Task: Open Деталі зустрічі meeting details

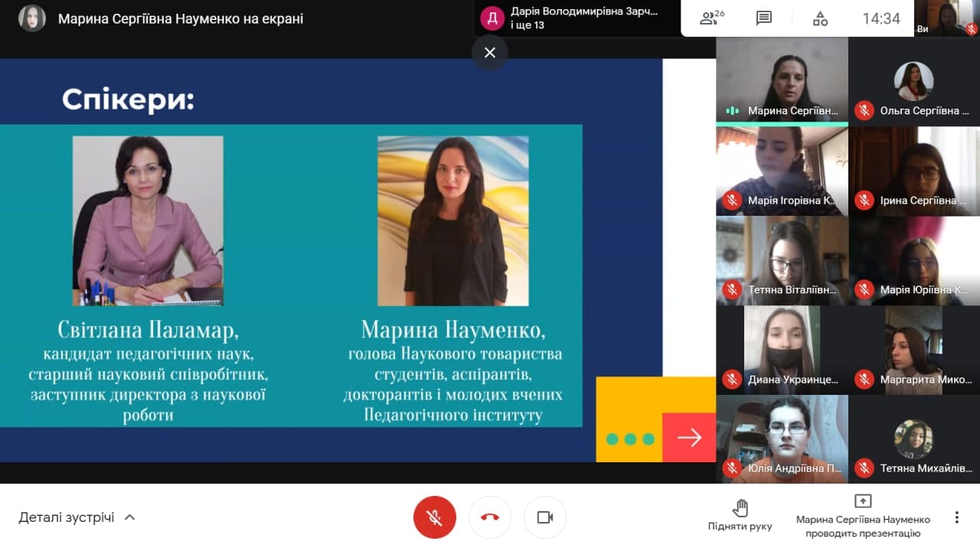Action: 67,517
